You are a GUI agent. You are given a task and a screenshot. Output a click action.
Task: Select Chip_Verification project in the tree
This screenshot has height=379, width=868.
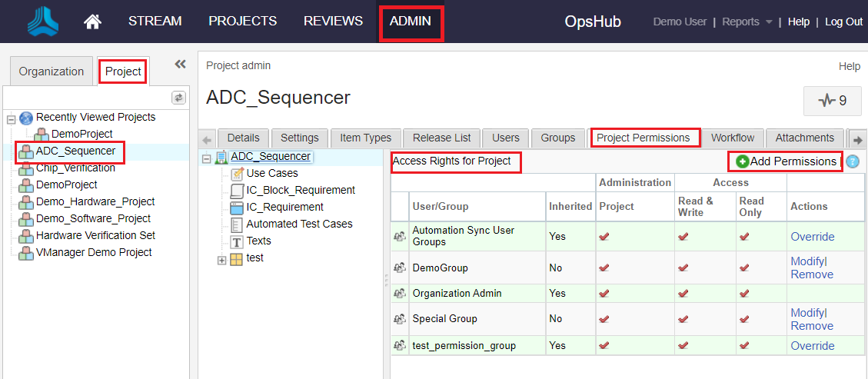pyautogui.click(x=75, y=168)
